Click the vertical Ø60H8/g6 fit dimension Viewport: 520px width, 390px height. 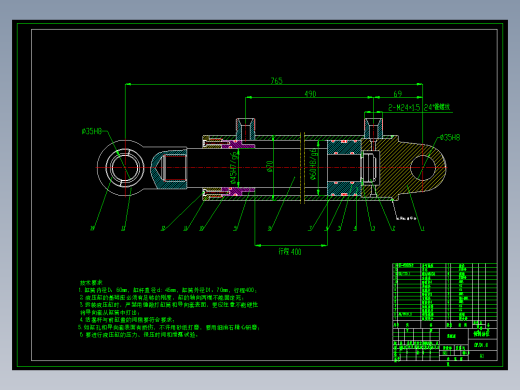coord(314,164)
